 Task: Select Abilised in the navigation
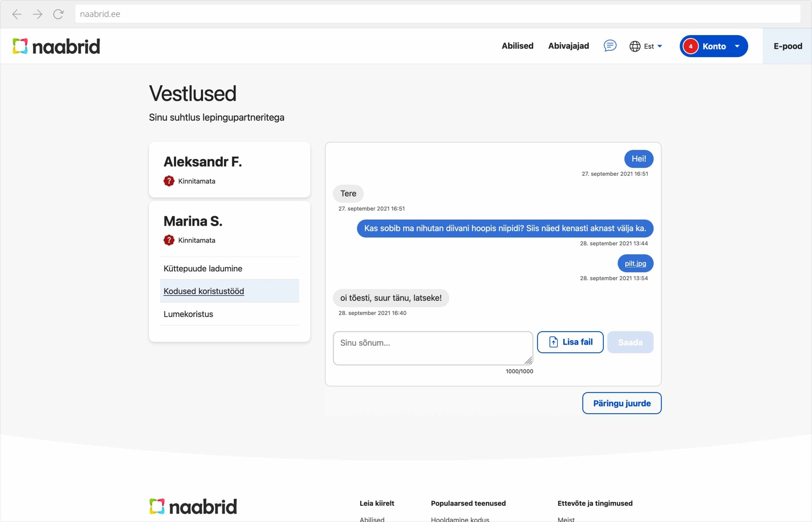(517, 46)
